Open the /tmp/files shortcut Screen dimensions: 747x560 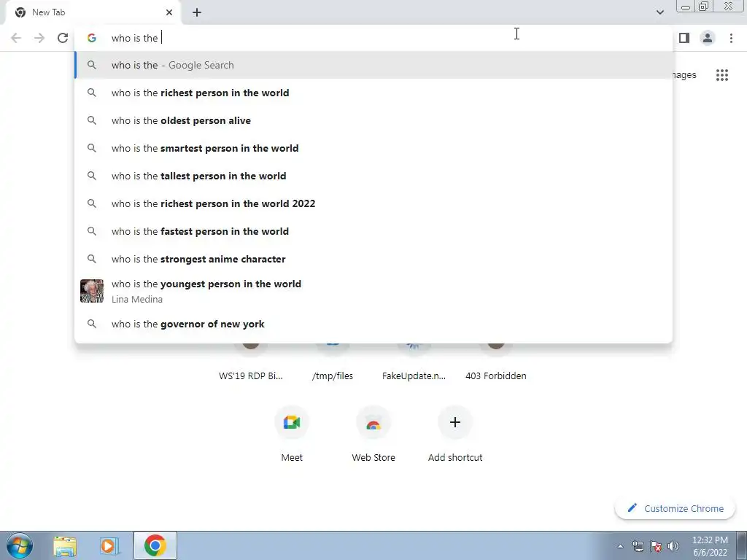click(333, 362)
